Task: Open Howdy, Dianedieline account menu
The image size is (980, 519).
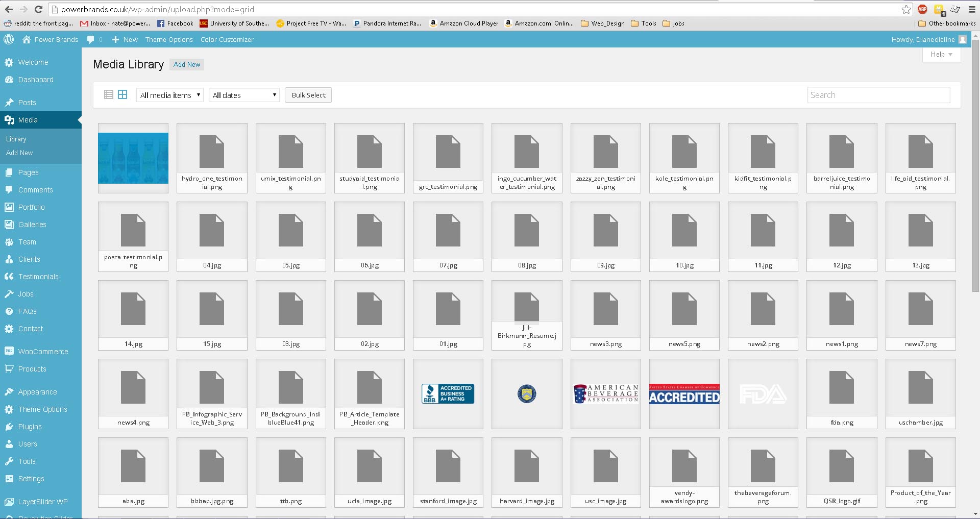Action: (929, 39)
